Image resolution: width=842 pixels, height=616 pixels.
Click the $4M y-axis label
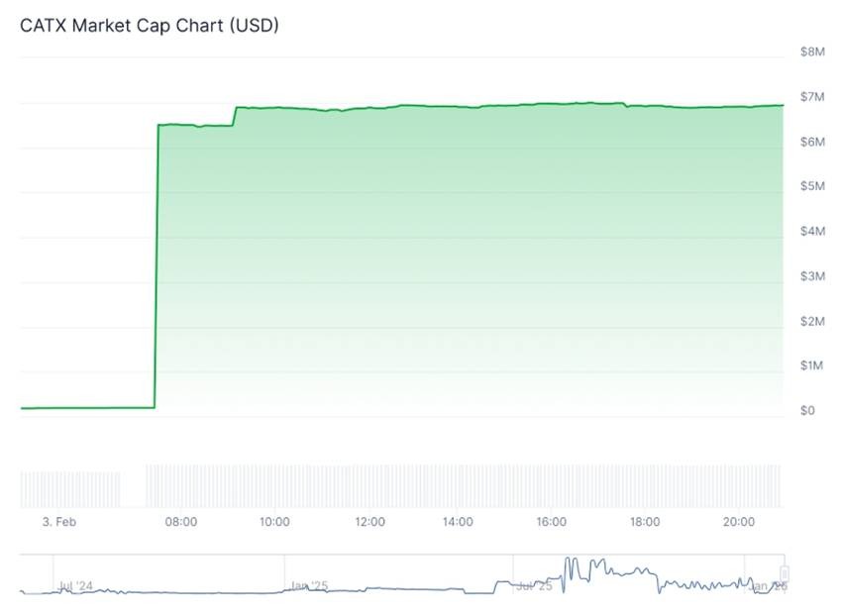pos(812,231)
